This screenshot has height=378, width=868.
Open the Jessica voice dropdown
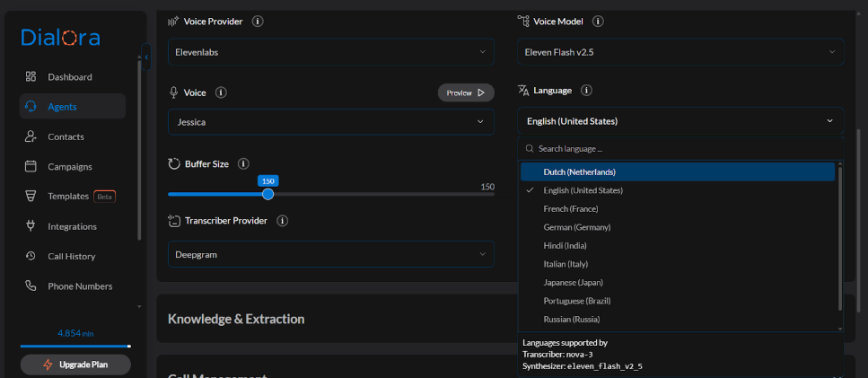pyautogui.click(x=330, y=121)
